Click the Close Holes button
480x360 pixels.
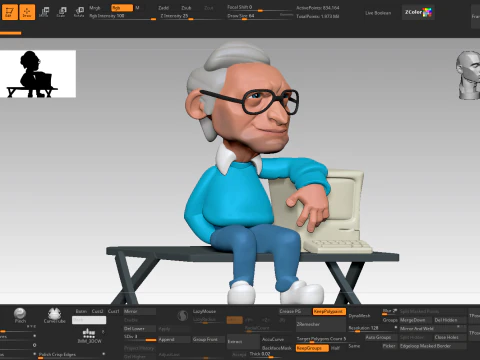(x=450, y=337)
